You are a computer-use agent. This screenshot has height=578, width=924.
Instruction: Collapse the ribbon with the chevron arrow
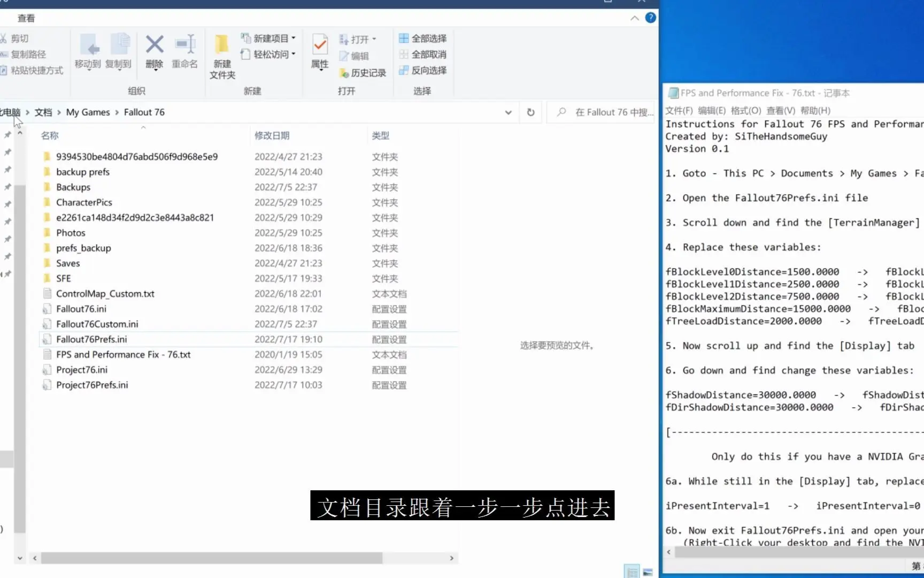tap(635, 18)
